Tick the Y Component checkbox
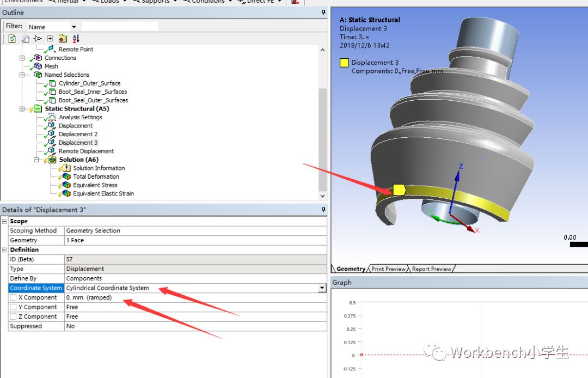Viewport: 588px width, 378px height. pyautogui.click(x=13, y=307)
